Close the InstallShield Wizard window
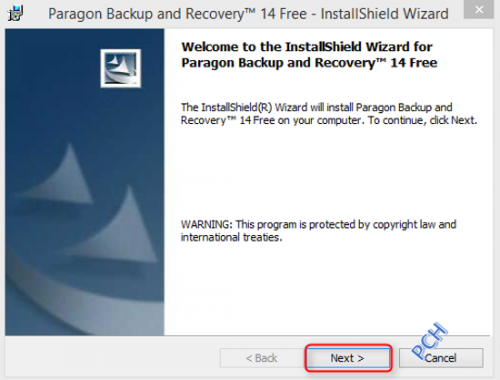This screenshot has height=380, width=500. coord(479,9)
